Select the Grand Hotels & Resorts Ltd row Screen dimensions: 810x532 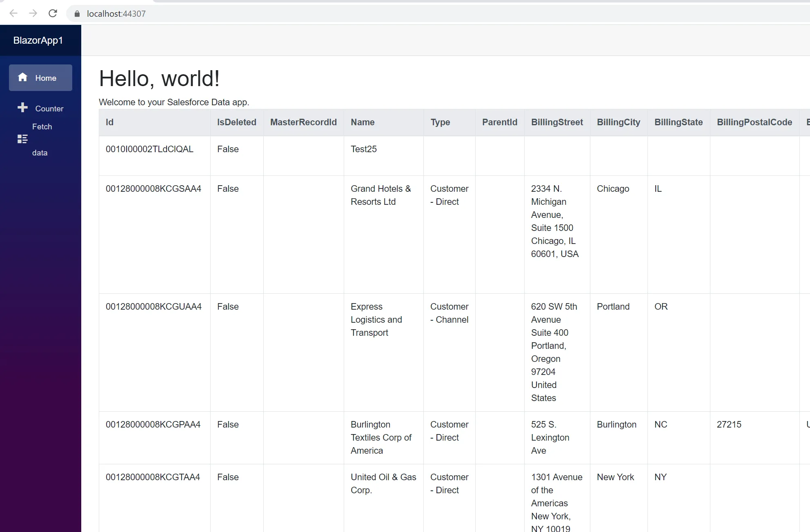[x=381, y=195]
